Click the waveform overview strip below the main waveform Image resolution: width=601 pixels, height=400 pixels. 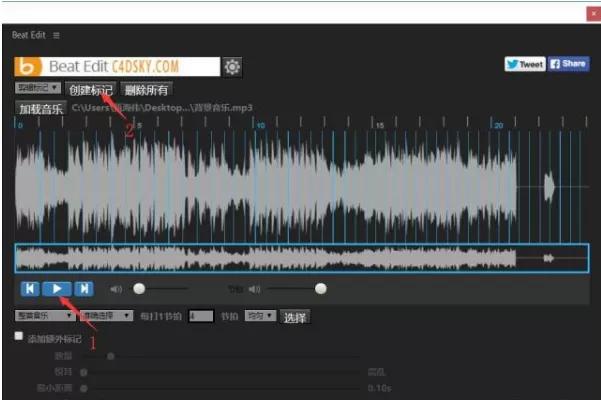(302, 258)
